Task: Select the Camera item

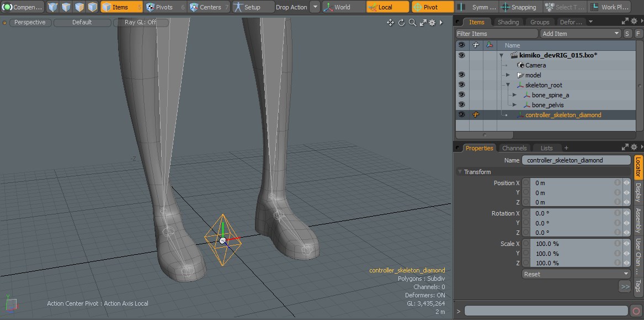Action: [x=536, y=65]
